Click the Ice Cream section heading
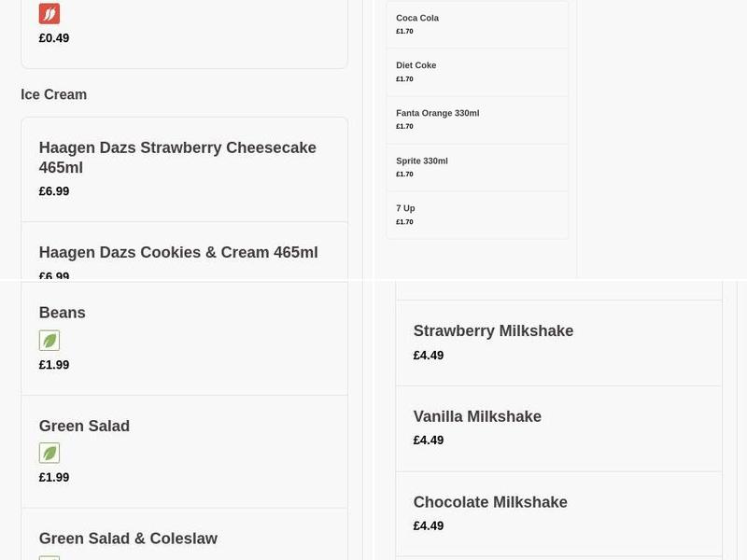Viewport: 747px width, 560px height. click(x=53, y=95)
